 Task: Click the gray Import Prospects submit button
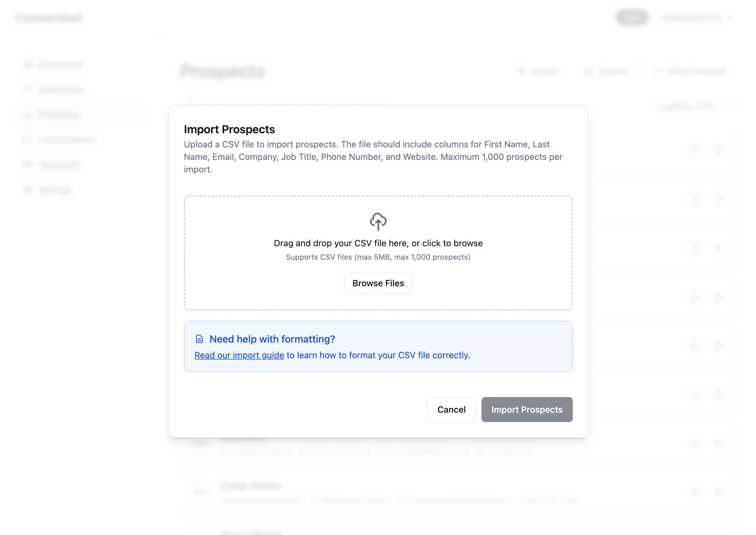[x=527, y=410]
